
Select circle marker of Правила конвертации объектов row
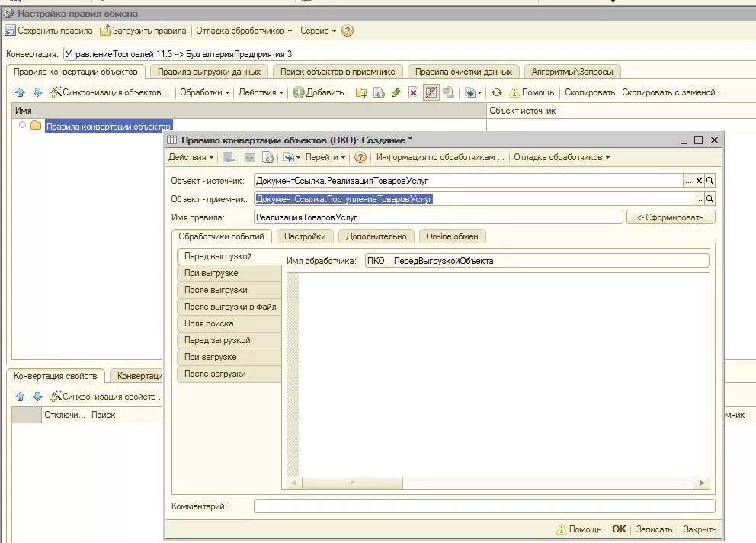pyautogui.click(x=22, y=125)
